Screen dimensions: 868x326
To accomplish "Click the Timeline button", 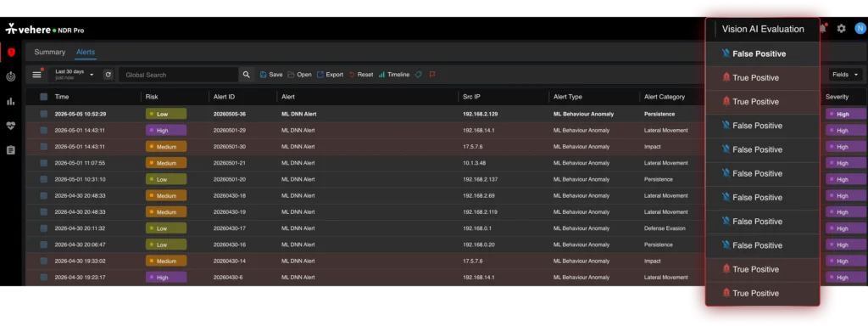I will point(394,75).
